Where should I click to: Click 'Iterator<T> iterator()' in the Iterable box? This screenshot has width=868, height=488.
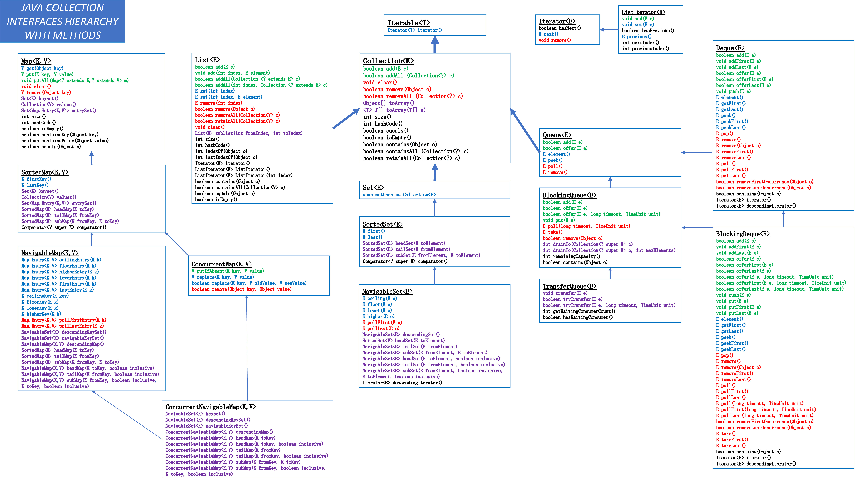click(x=414, y=30)
